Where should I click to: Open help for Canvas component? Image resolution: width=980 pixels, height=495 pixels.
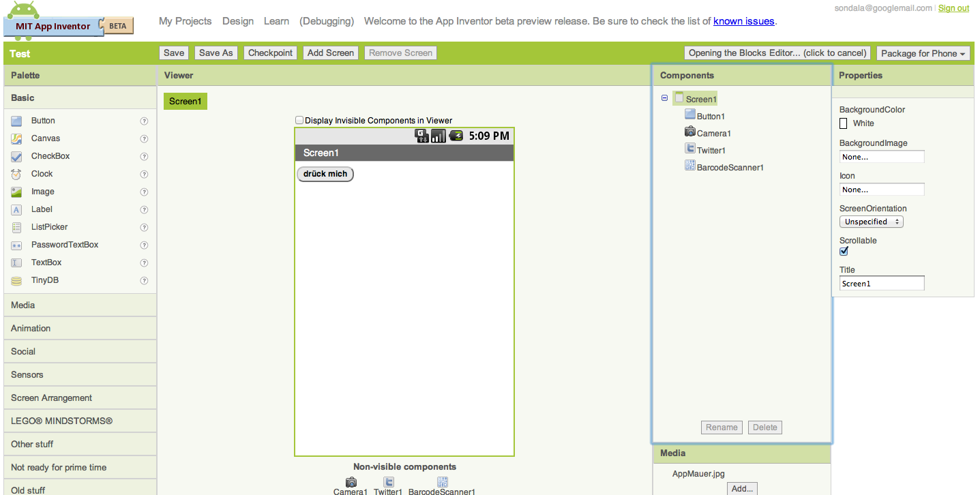tap(144, 138)
